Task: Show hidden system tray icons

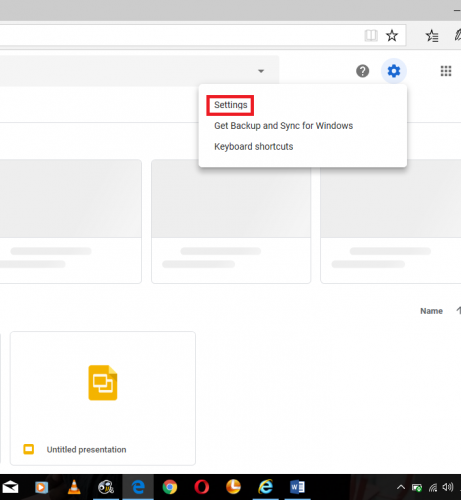Action: click(x=401, y=487)
